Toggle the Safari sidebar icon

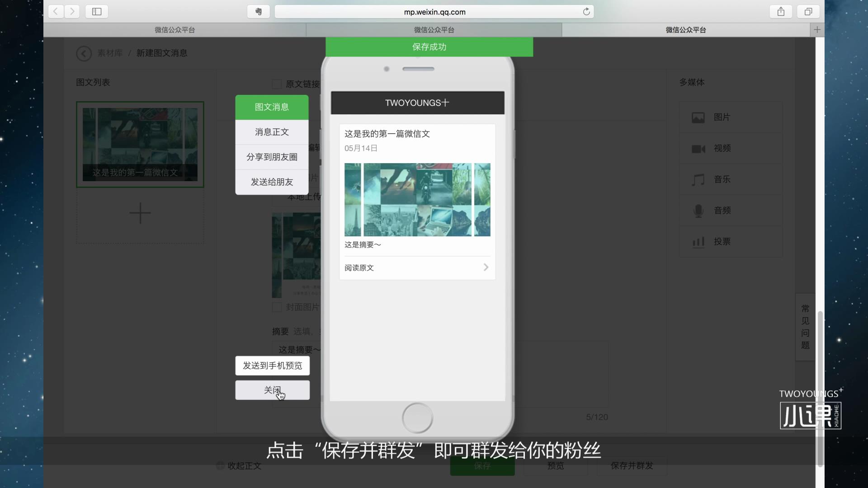point(96,12)
